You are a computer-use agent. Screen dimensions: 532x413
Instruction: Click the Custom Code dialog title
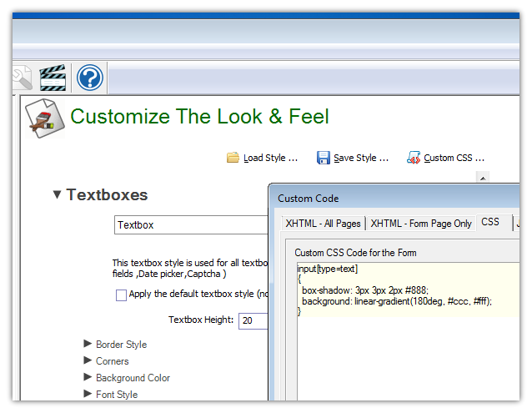point(308,199)
